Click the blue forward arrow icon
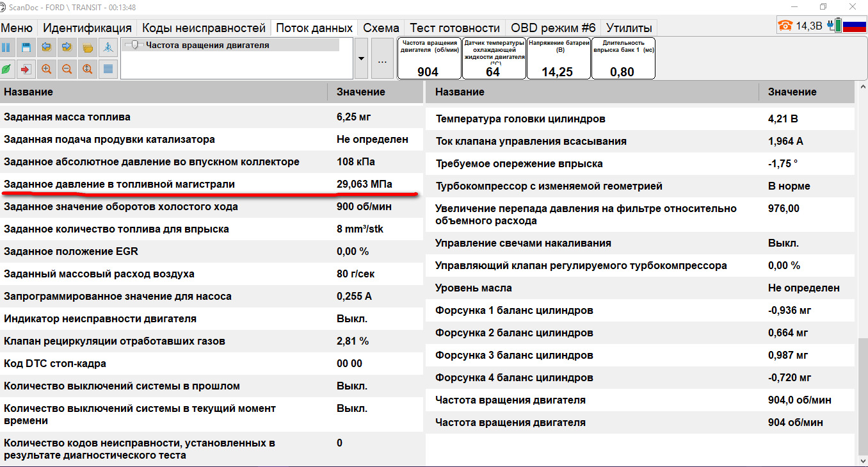Screen dimensions: 868x467 [67, 47]
